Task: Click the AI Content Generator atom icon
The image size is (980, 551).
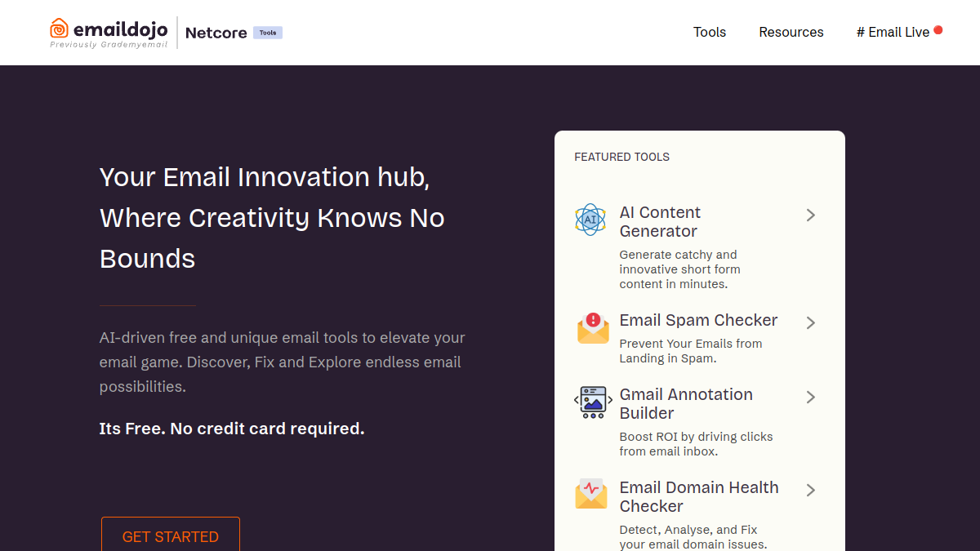Action: point(590,220)
